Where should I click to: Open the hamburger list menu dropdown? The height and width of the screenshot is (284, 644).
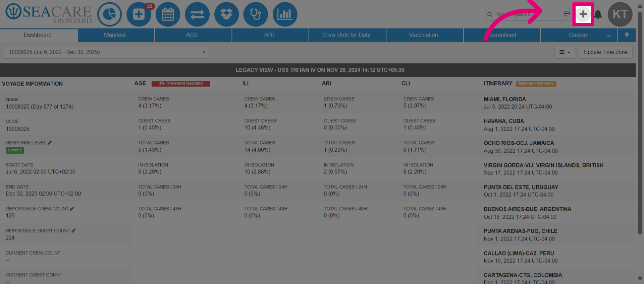[x=565, y=52]
